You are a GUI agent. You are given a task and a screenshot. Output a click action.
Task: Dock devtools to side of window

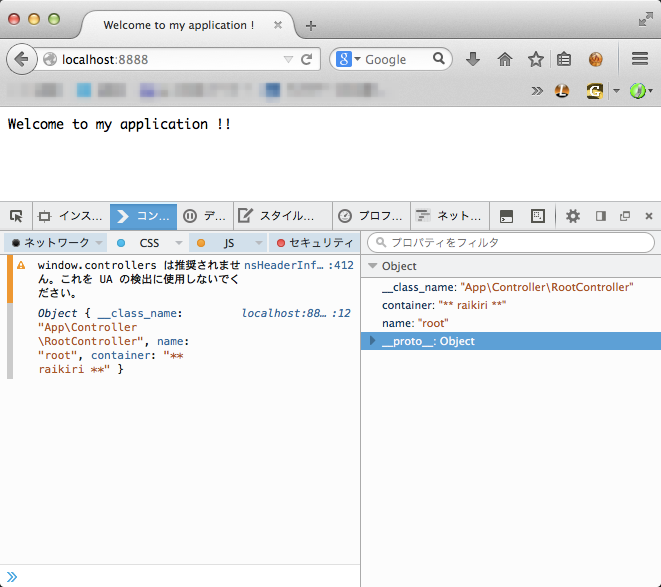point(601,216)
